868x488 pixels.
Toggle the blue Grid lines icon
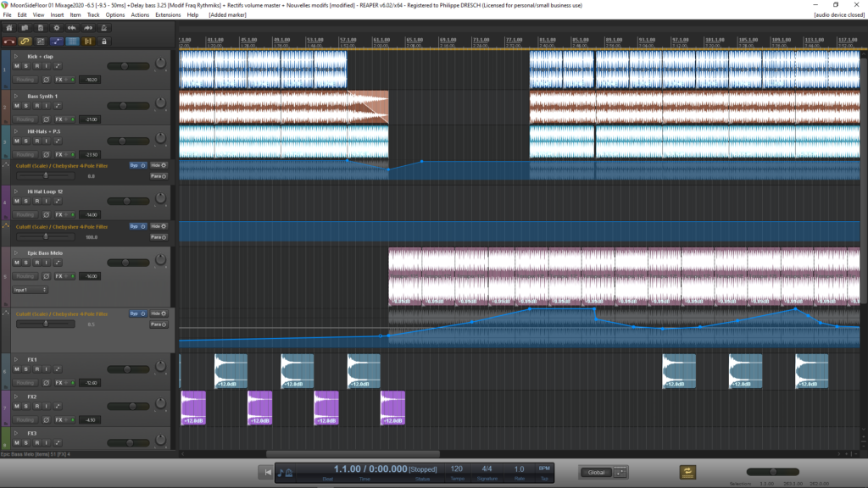pyautogui.click(x=72, y=42)
